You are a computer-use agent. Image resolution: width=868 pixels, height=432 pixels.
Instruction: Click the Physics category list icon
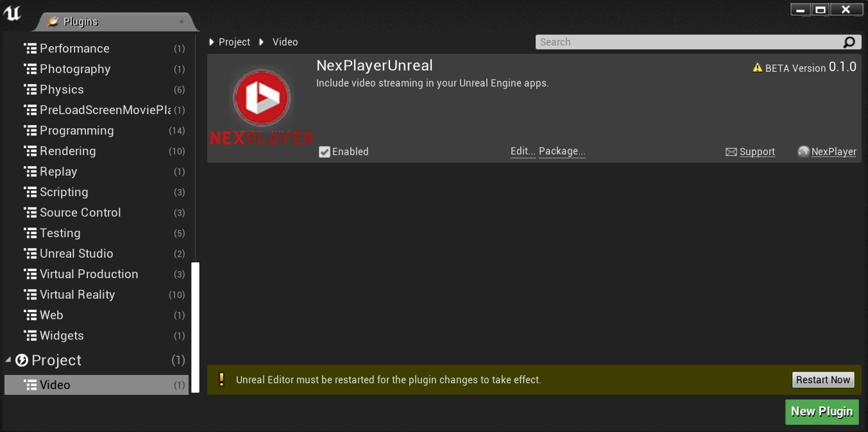[x=30, y=90]
